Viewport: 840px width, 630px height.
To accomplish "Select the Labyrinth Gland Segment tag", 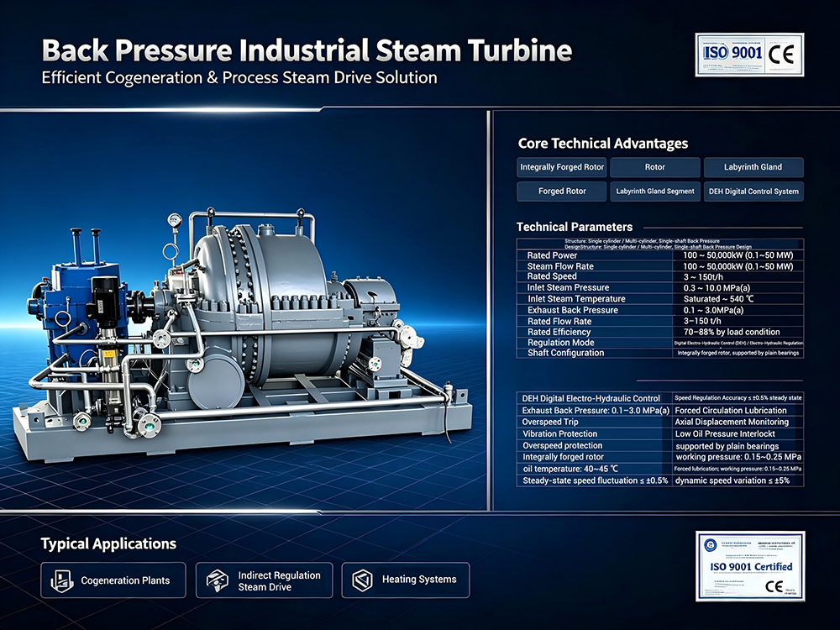I will point(654,192).
